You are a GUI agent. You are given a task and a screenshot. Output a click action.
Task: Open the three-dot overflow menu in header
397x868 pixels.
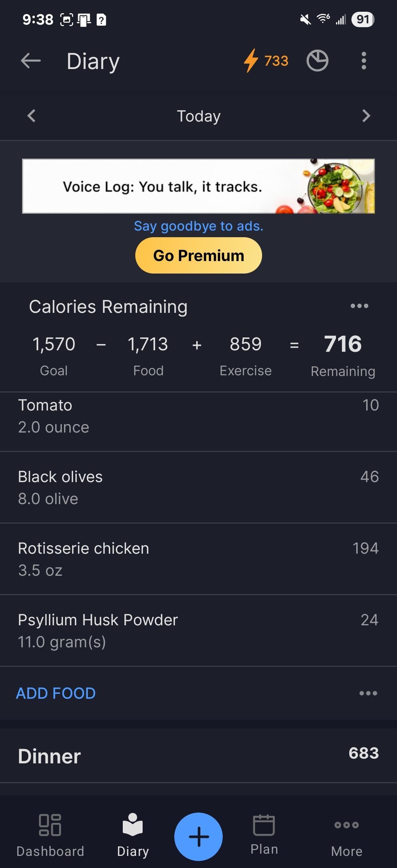pos(364,61)
